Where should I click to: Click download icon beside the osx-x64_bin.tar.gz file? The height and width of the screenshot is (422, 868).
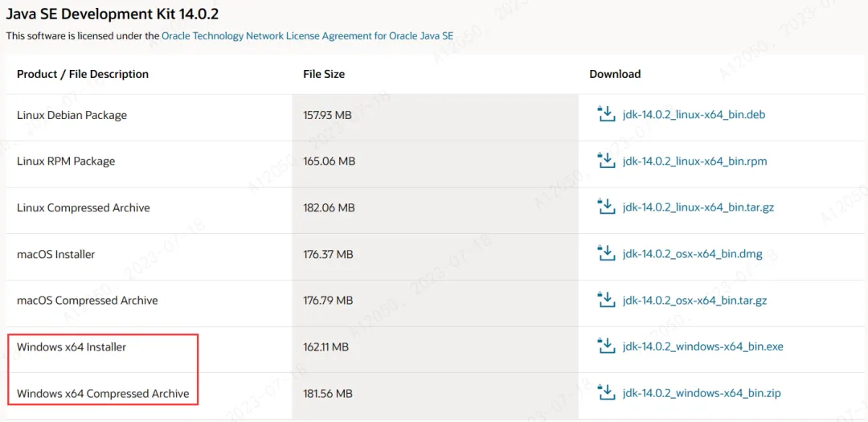point(606,301)
